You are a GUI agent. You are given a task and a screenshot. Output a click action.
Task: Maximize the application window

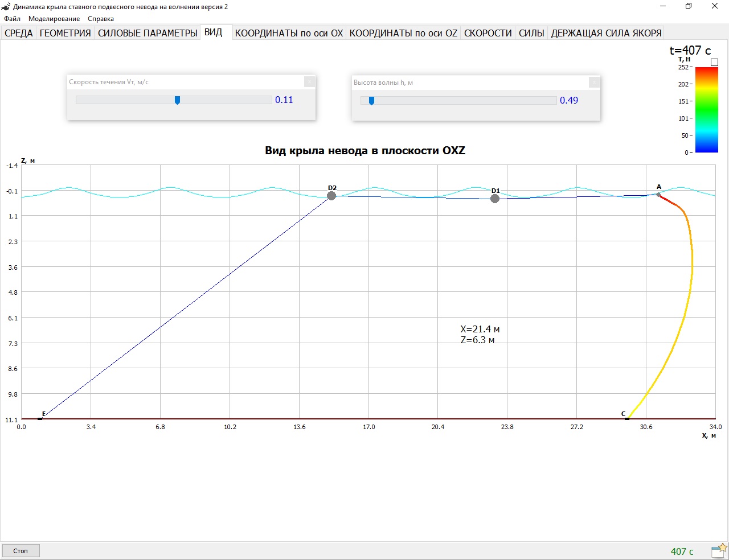point(689,6)
